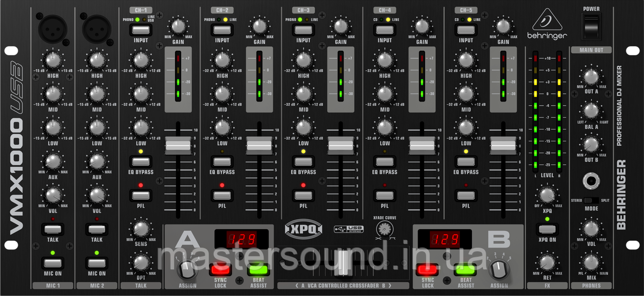Screen dimensions: 644x296
Task: Click the TALK section SENS knob
Action: 141,229
